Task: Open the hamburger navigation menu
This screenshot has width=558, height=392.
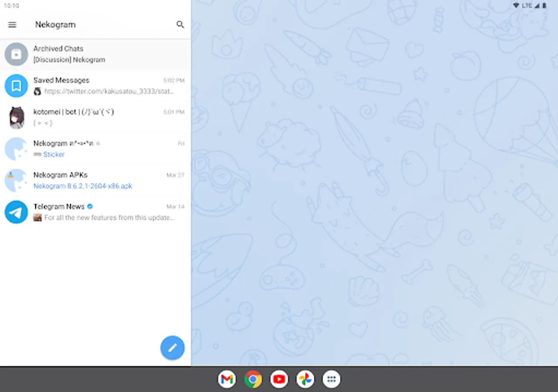Action: (12, 25)
